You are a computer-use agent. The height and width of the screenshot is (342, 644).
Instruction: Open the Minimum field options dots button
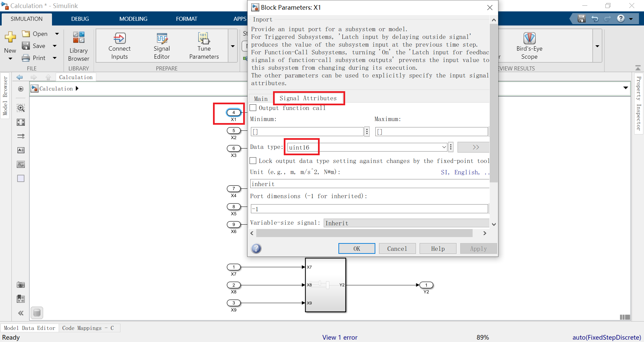367,132
